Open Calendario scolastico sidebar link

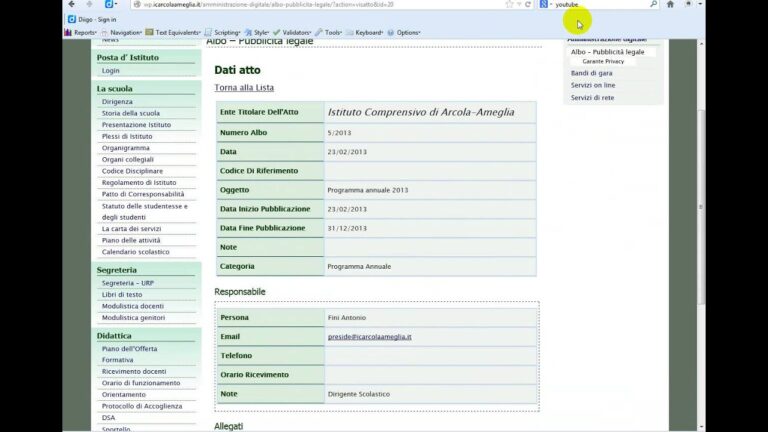tap(136, 252)
